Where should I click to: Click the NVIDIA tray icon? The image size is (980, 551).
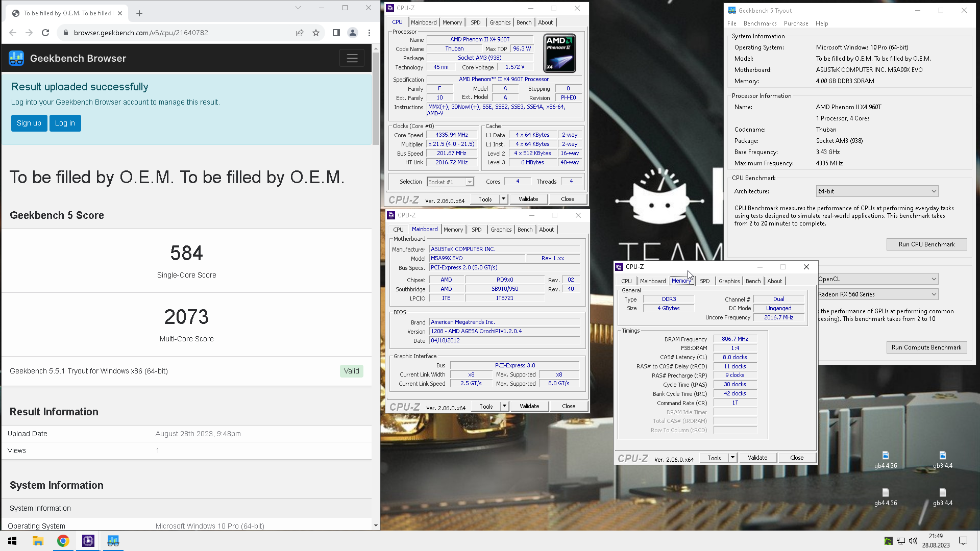pos(889,541)
